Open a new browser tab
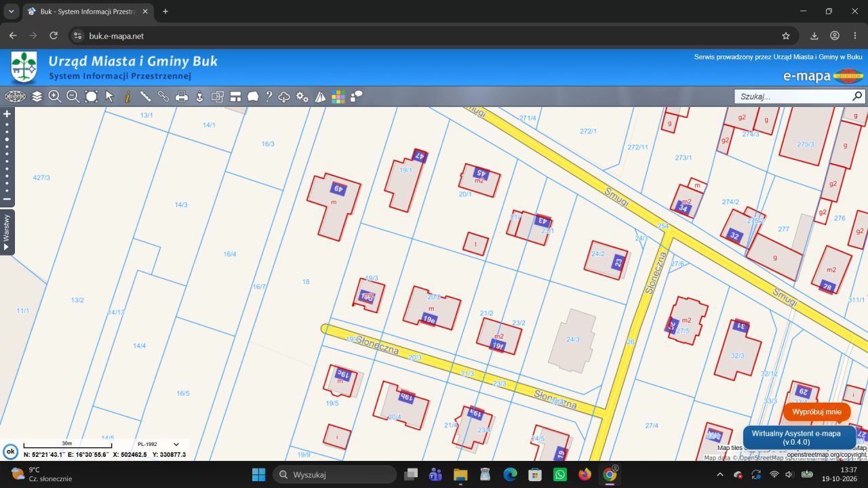Screen dimensions: 868x488 point(165,12)
